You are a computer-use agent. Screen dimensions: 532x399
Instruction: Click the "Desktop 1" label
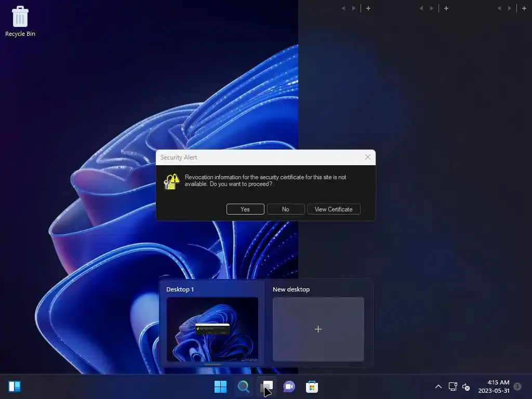180,289
